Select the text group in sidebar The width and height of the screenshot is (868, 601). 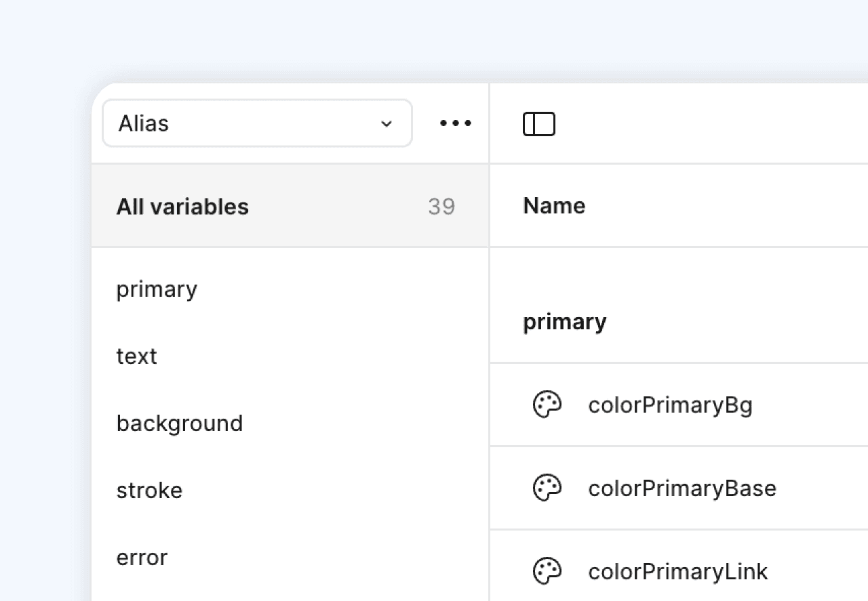(x=137, y=356)
